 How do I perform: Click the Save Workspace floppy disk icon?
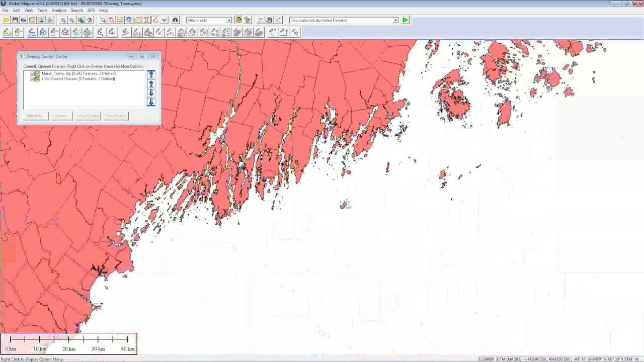(x=15, y=20)
